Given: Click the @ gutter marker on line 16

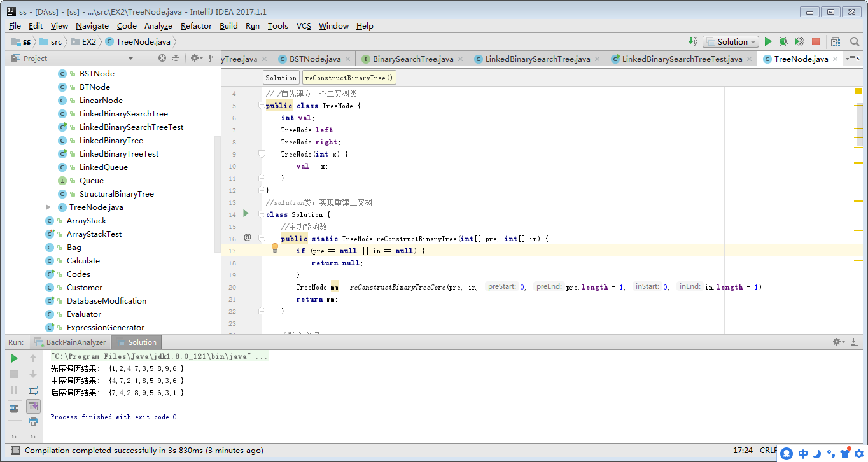Looking at the screenshot, I should [248, 237].
